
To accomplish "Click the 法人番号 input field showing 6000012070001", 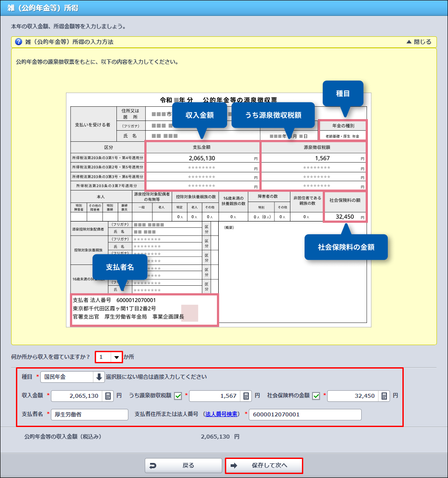I will [x=305, y=415].
